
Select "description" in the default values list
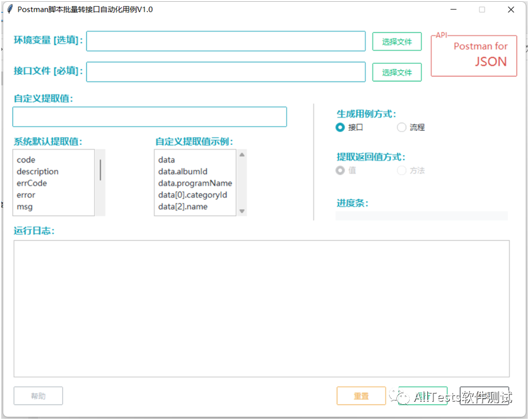coord(38,172)
